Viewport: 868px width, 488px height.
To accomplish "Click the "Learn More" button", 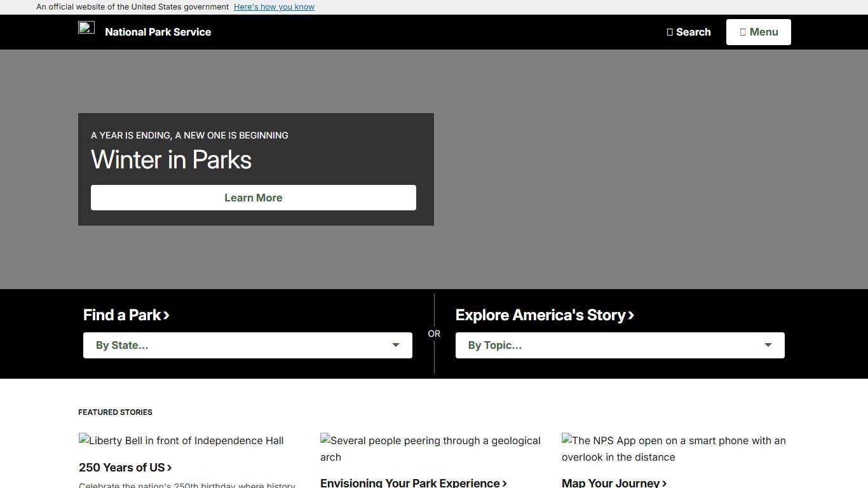I will [253, 197].
